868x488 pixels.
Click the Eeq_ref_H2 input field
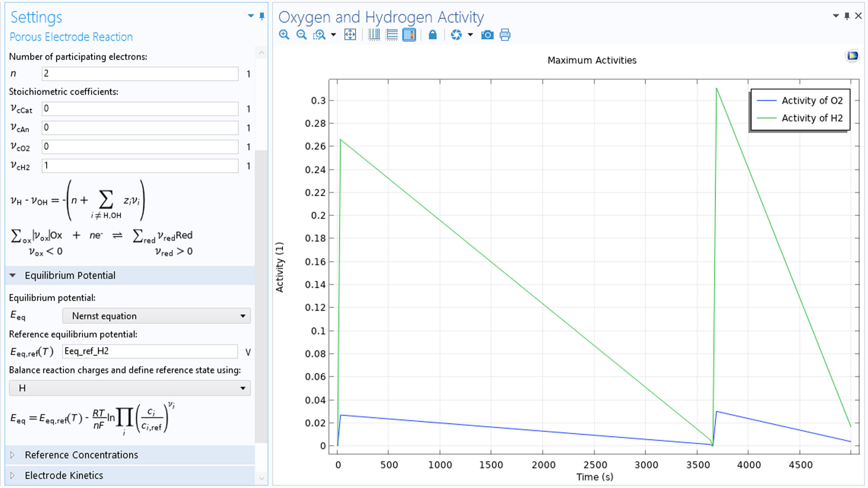150,352
